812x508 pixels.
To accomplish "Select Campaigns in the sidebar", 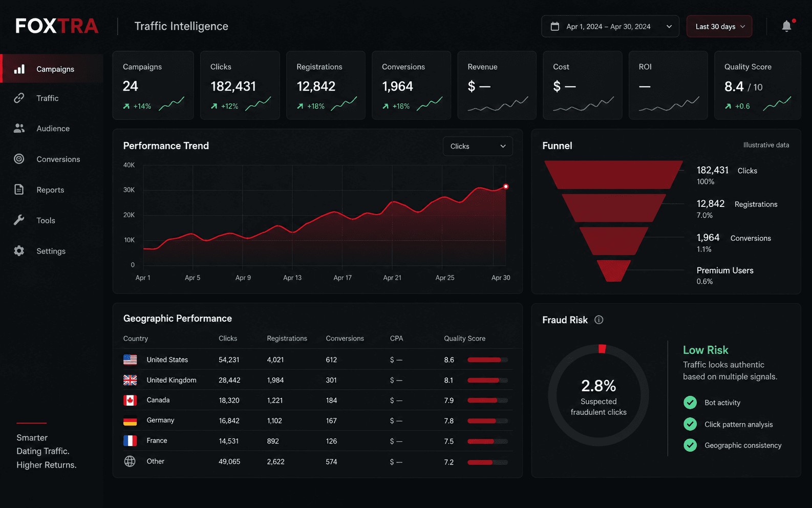I will coord(52,69).
